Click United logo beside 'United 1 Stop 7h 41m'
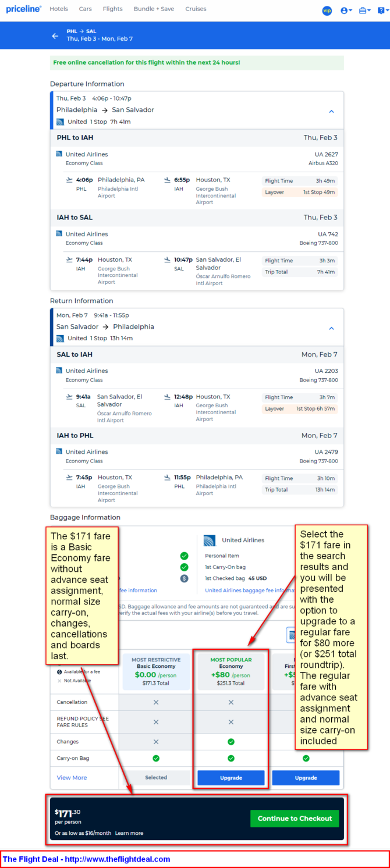 click(x=60, y=122)
